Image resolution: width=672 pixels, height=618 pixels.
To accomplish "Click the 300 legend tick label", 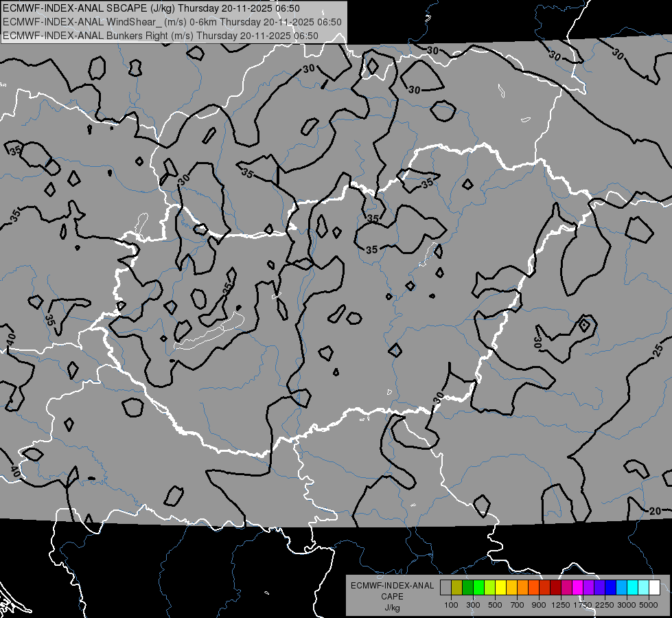I will [x=473, y=605].
